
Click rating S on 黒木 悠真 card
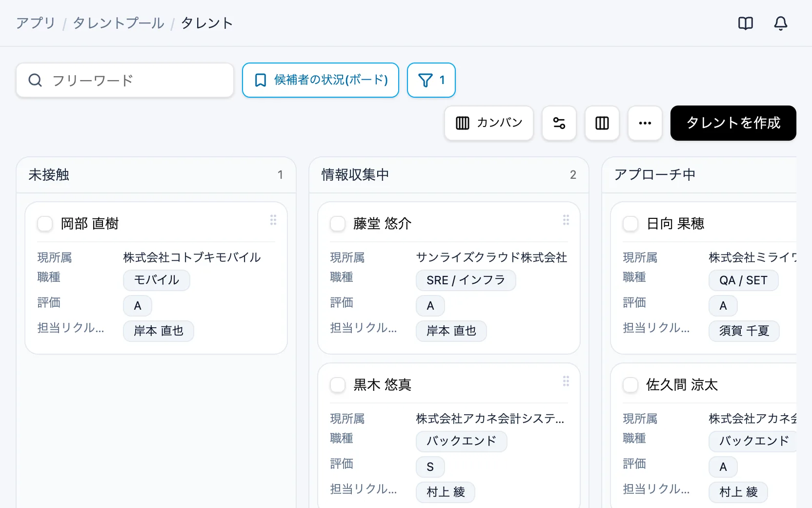tap(430, 467)
